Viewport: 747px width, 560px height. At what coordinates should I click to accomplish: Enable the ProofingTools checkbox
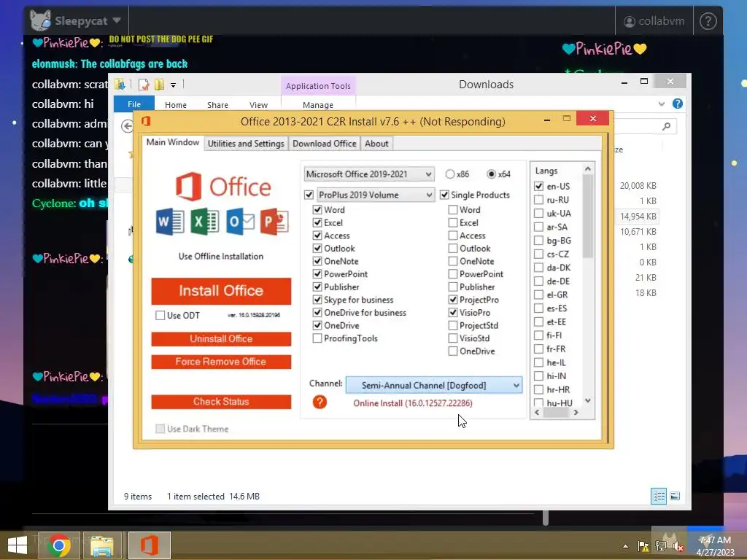tap(317, 338)
